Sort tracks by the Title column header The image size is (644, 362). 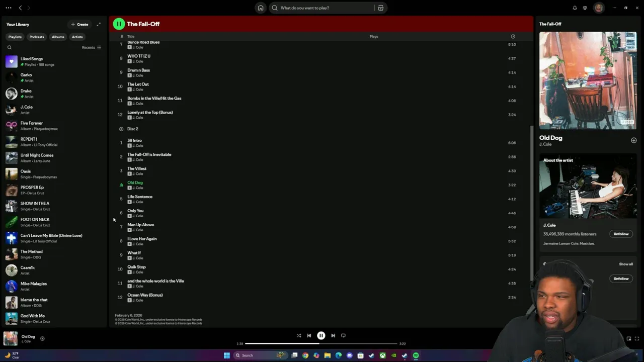(x=131, y=36)
